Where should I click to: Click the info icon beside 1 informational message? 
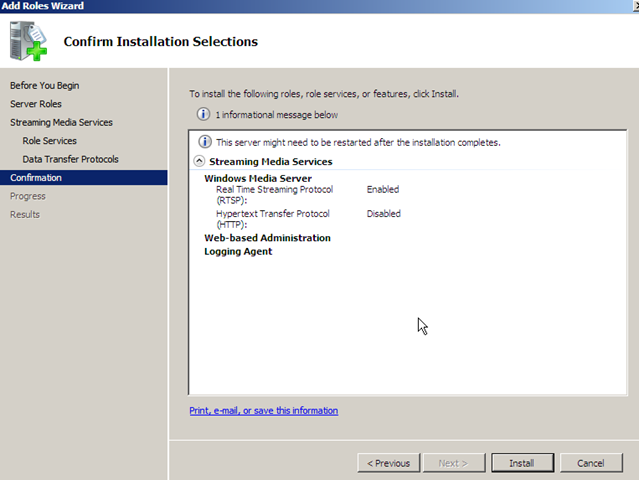tap(203, 114)
